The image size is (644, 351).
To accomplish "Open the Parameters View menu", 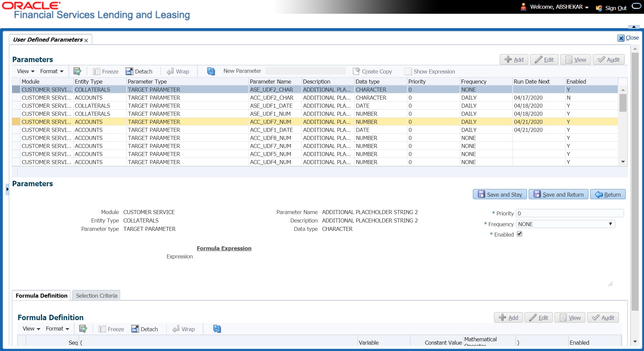I will click(26, 71).
